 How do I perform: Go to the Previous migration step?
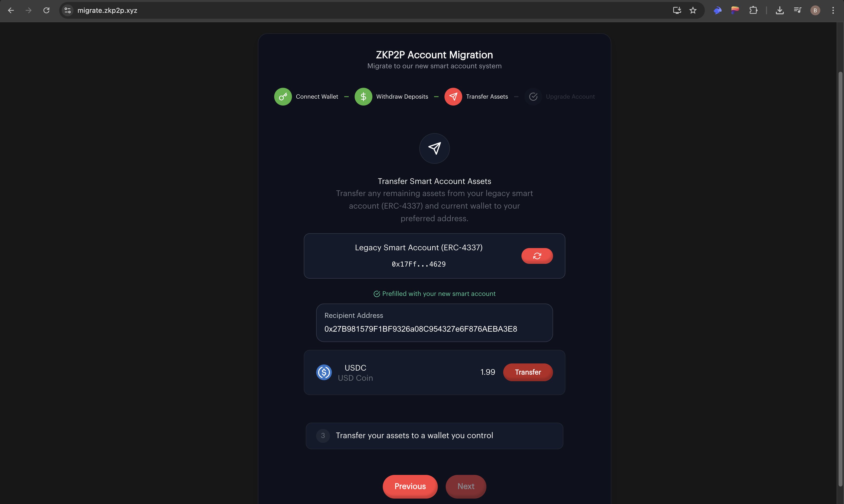(410, 486)
